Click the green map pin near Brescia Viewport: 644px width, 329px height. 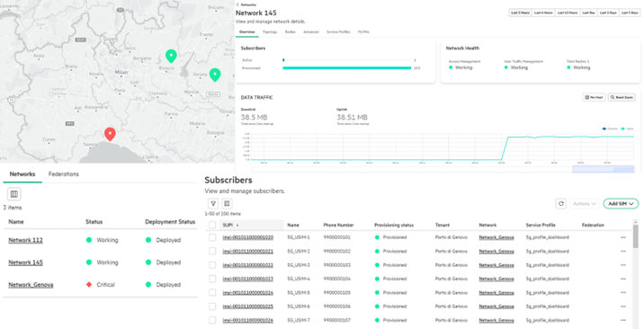click(171, 56)
